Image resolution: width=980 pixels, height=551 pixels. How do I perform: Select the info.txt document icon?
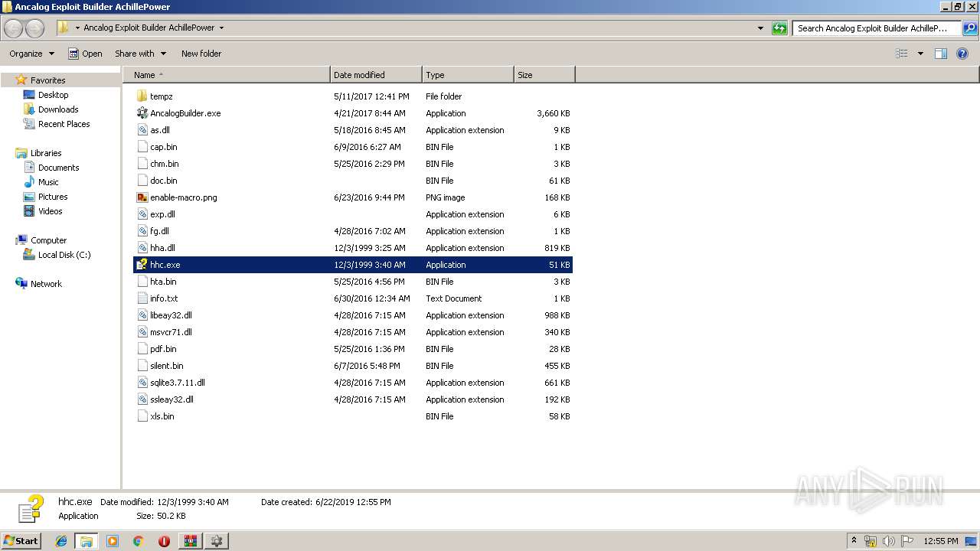142,298
